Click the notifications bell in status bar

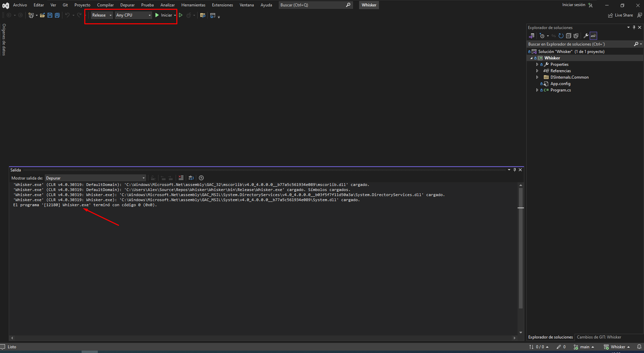(x=639, y=347)
